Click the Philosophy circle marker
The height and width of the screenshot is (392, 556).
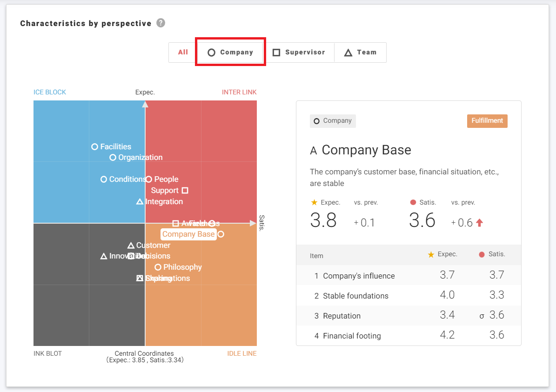[158, 267]
